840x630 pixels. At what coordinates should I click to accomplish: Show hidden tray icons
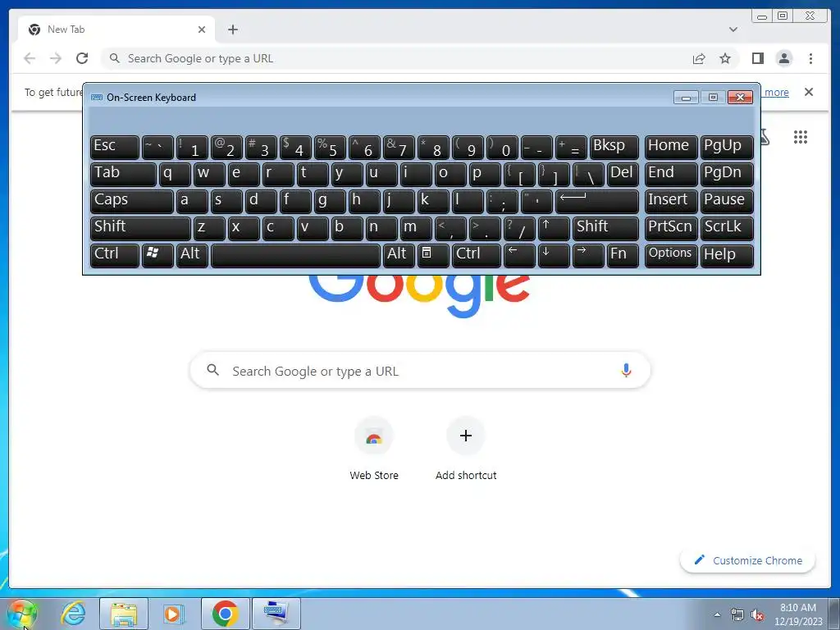click(x=717, y=614)
